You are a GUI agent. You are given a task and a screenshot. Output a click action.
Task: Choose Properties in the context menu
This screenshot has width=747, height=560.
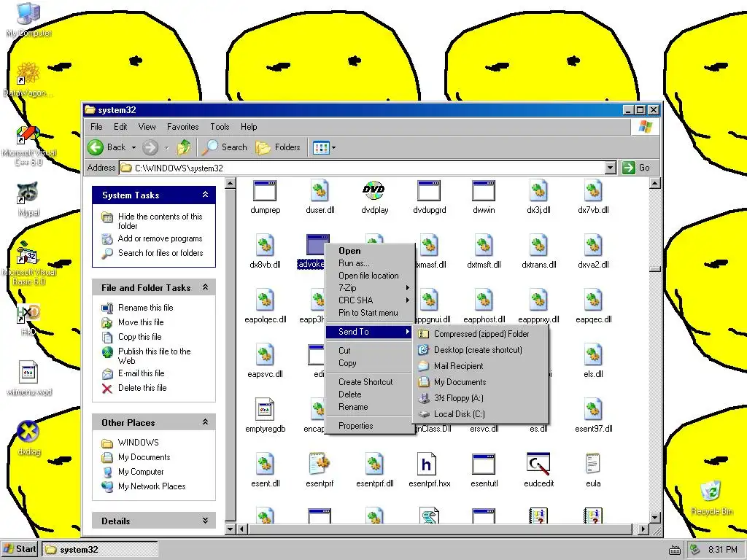click(x=370, y=426)
